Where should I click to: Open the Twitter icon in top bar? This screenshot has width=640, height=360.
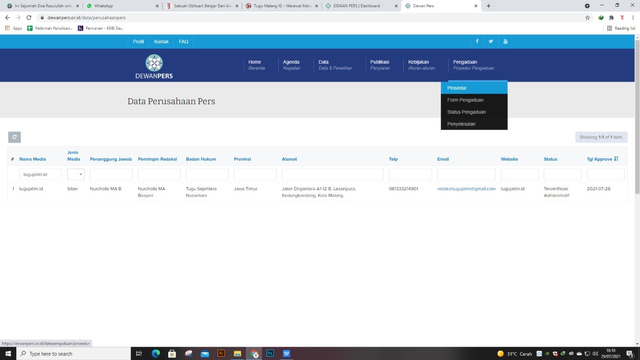[x=491, y=41]
